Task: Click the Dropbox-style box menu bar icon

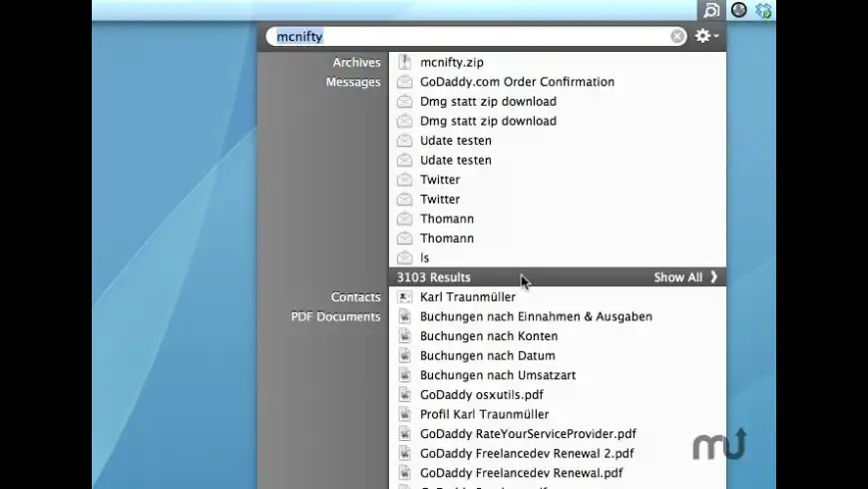Action: (763, 11)
